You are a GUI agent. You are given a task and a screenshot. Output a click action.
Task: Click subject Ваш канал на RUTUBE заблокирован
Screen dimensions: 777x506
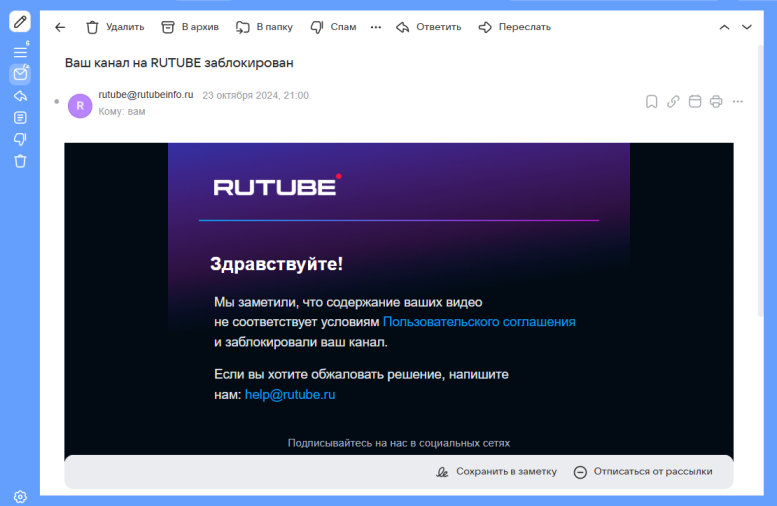point(179,63)
